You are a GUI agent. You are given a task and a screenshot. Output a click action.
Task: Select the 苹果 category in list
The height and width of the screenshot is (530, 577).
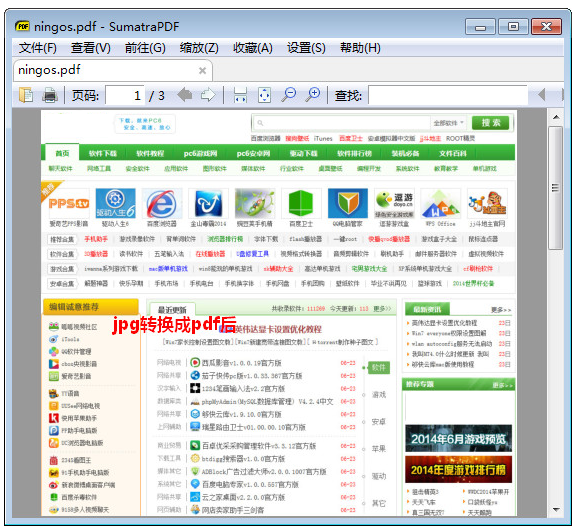pyautogui.click(x=379, y=449)
